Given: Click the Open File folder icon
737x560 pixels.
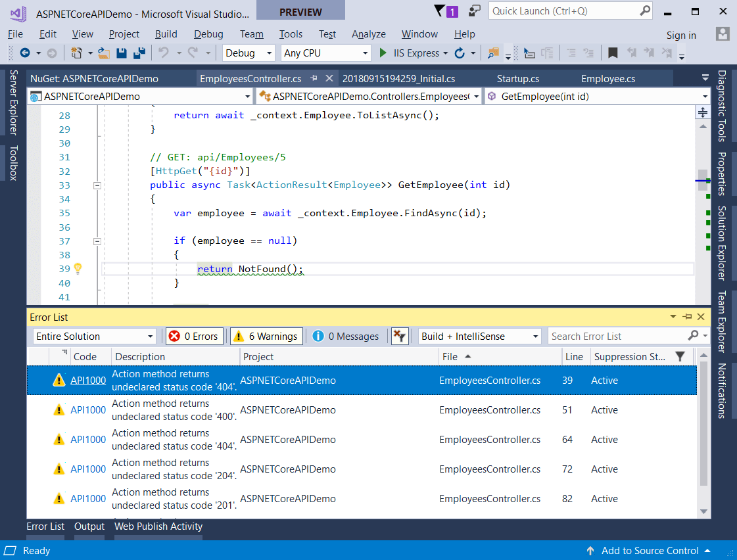Looking at the screenshot, I should [x=104, y=53].
